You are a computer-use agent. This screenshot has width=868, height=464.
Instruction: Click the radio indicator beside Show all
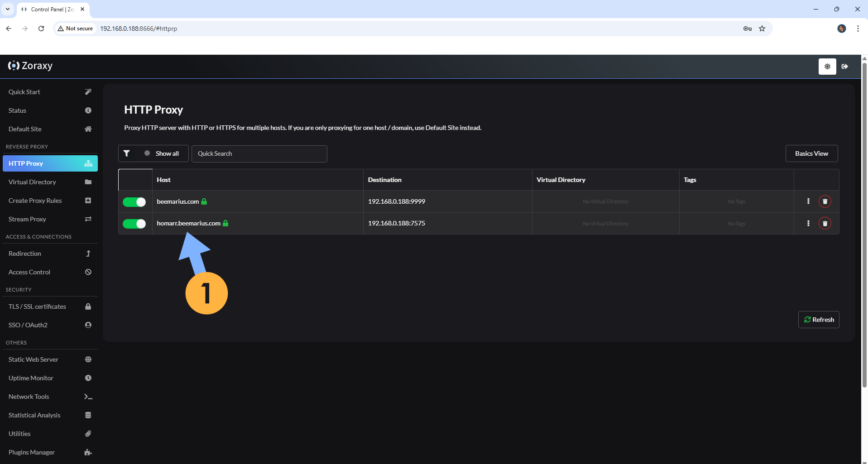147,153
